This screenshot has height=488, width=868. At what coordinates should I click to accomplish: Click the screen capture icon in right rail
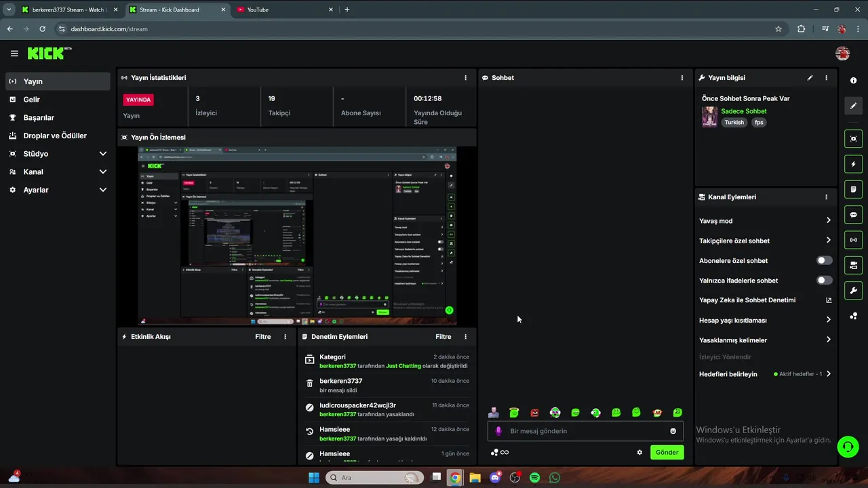[x=853, y=139]
